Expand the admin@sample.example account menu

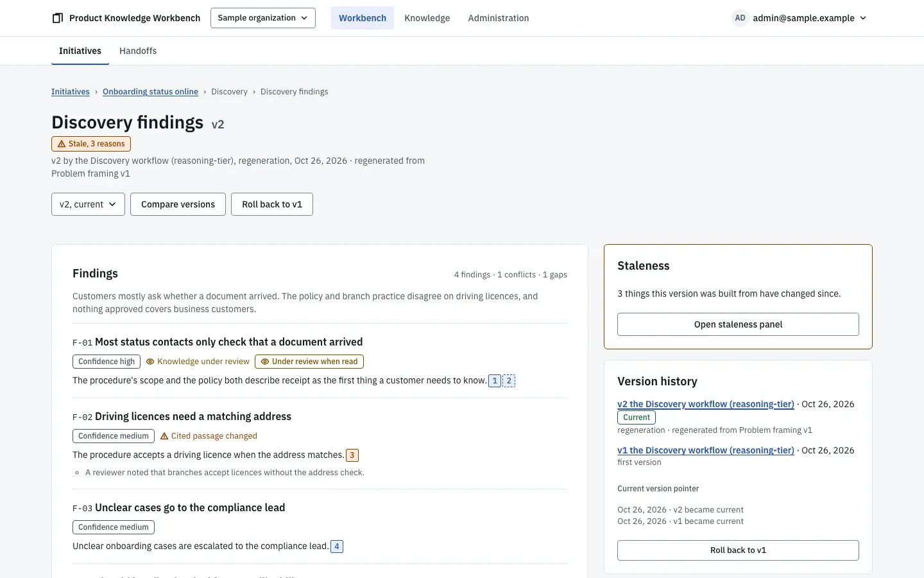click(800, 18)
